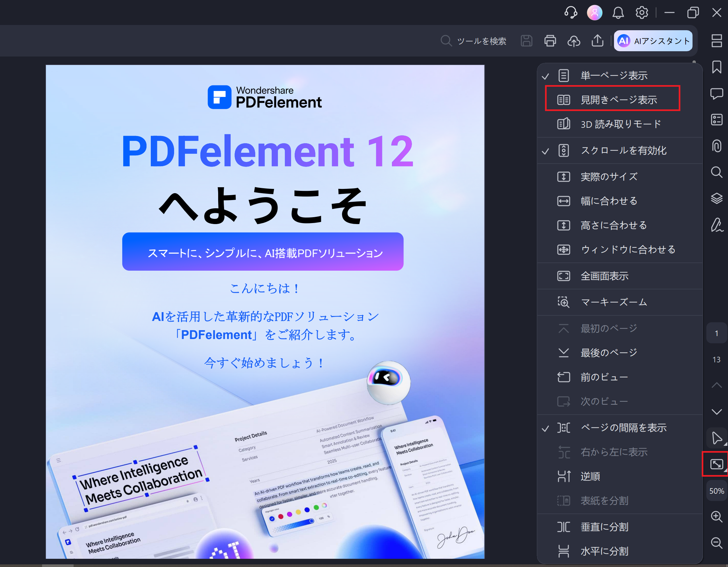Screen dimensions: 728x567
Task: Open the form fields panel icon
Action: [x=717, y=120]
